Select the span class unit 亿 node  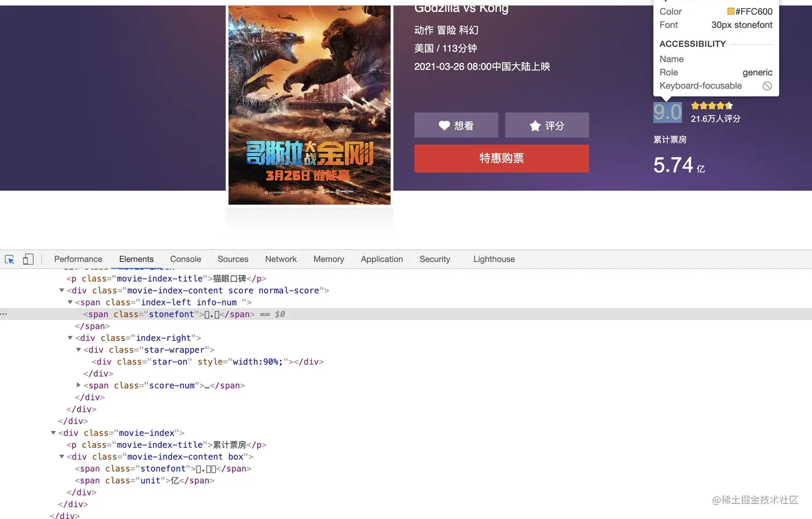(x=144, y=480)
